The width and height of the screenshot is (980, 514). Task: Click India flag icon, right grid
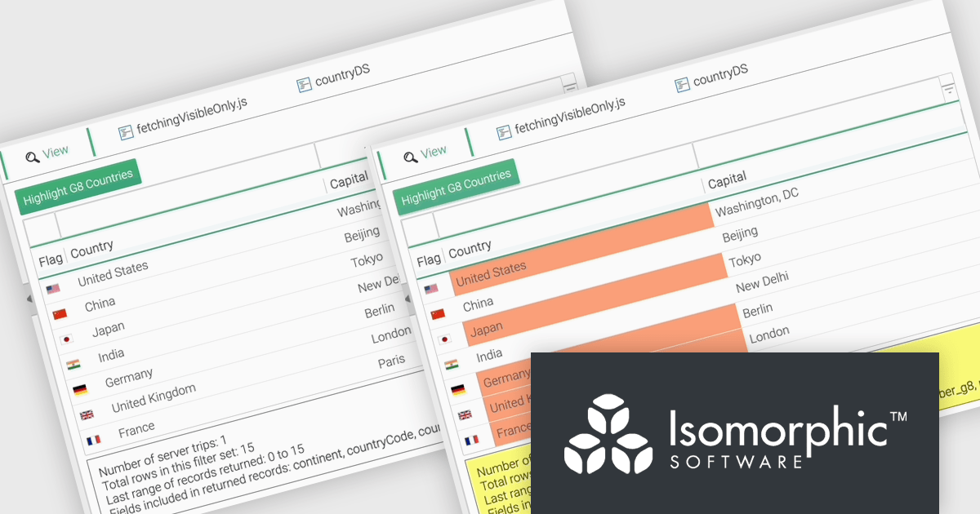click(x=451, y=365)
